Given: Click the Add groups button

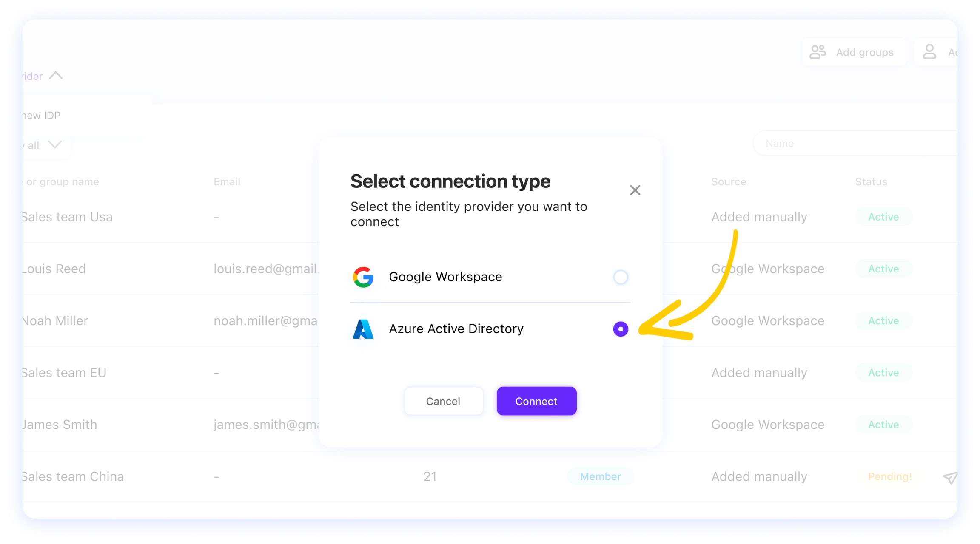Looking at the screenshot, I should [854, 52].
